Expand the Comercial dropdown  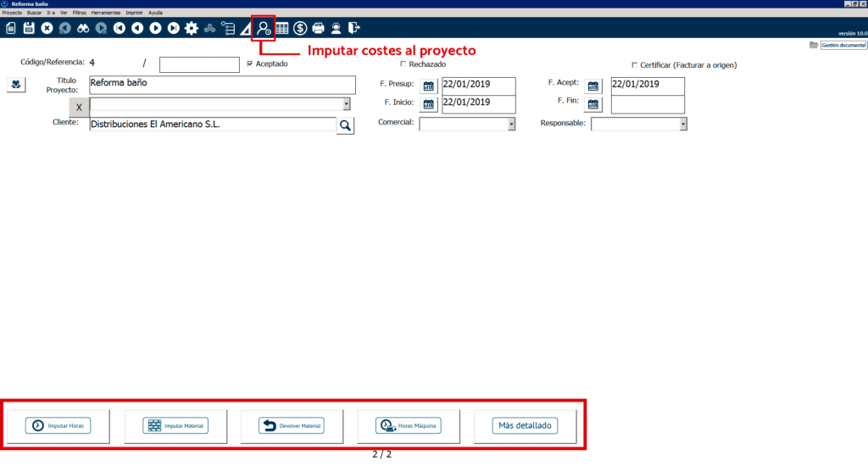point(511,125)
